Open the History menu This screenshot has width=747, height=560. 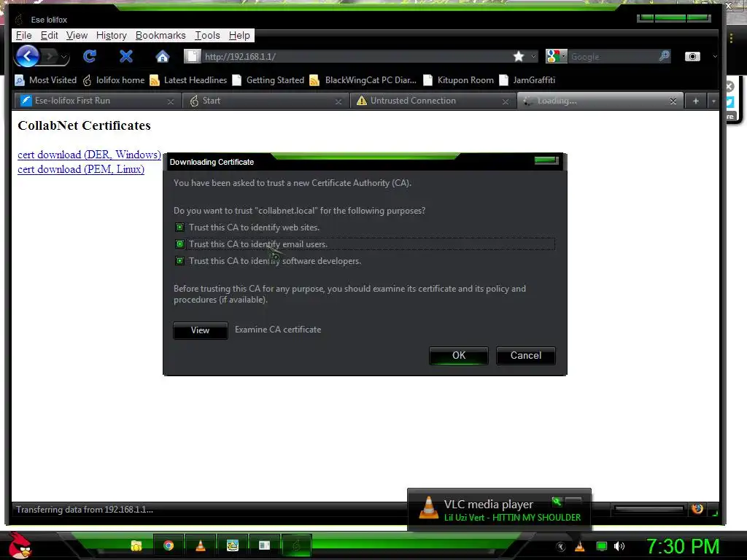112,35
